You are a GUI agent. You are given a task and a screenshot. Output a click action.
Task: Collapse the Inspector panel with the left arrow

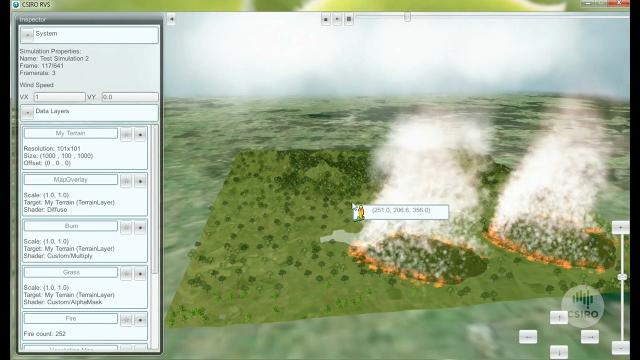[171, 19]
